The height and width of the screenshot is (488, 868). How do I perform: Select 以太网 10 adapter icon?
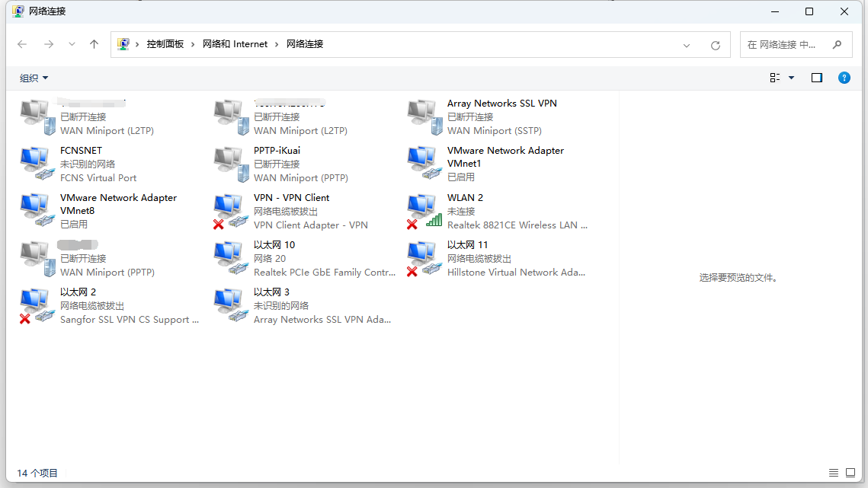tap(232, 258)
